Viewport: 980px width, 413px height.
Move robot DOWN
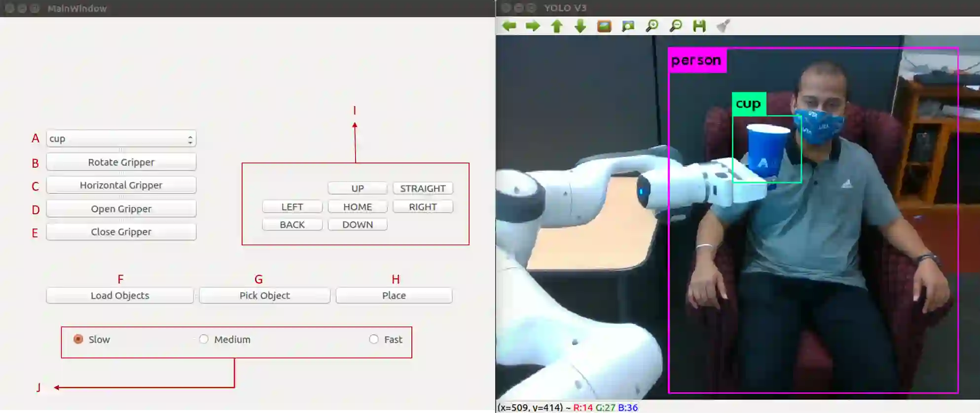(x=358, y=225)
